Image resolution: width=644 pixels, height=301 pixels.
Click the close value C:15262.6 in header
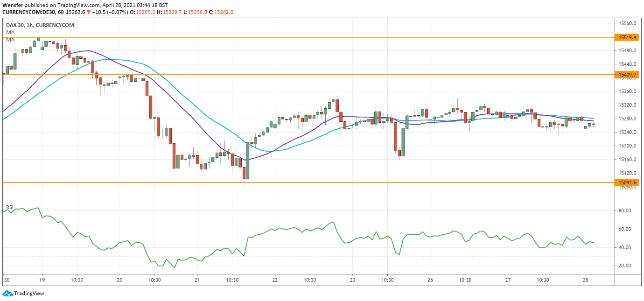[222, 12]
